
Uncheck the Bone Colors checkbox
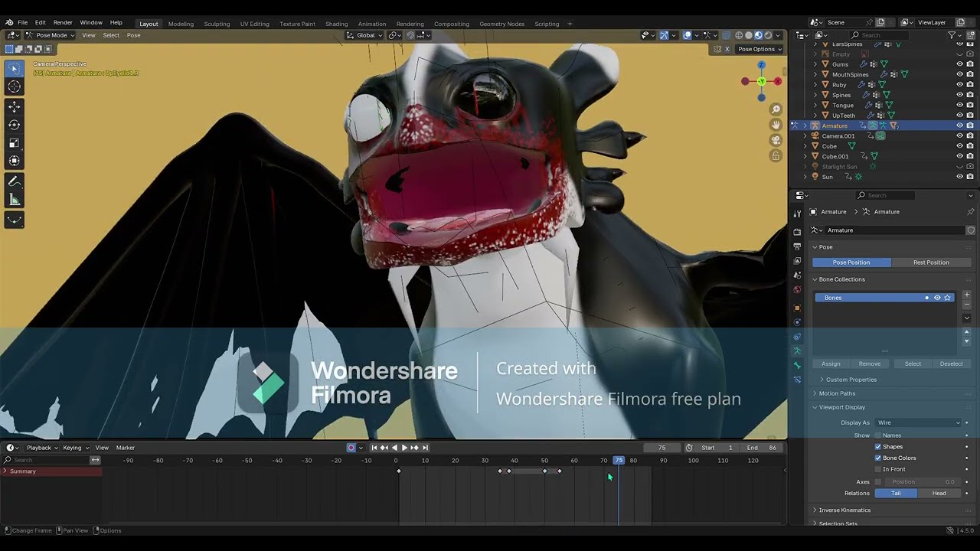[878, 458]
